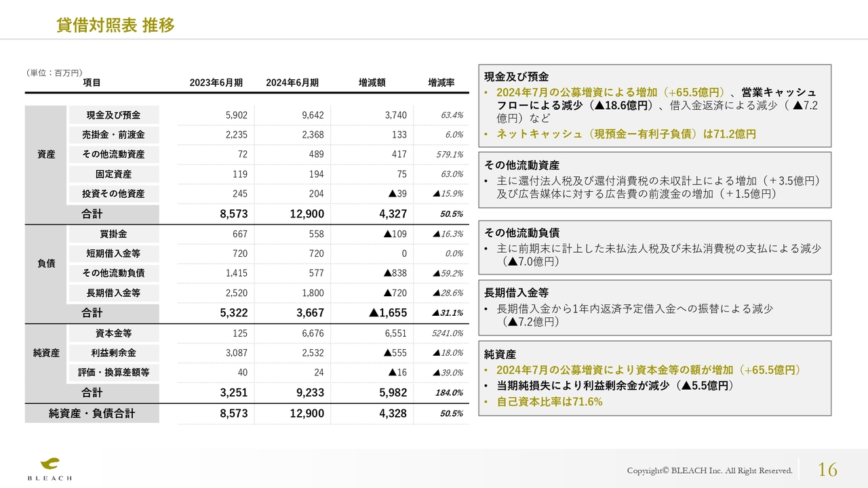
Task: Click the その他流動資産 row label in table
Action: (113, 155)
